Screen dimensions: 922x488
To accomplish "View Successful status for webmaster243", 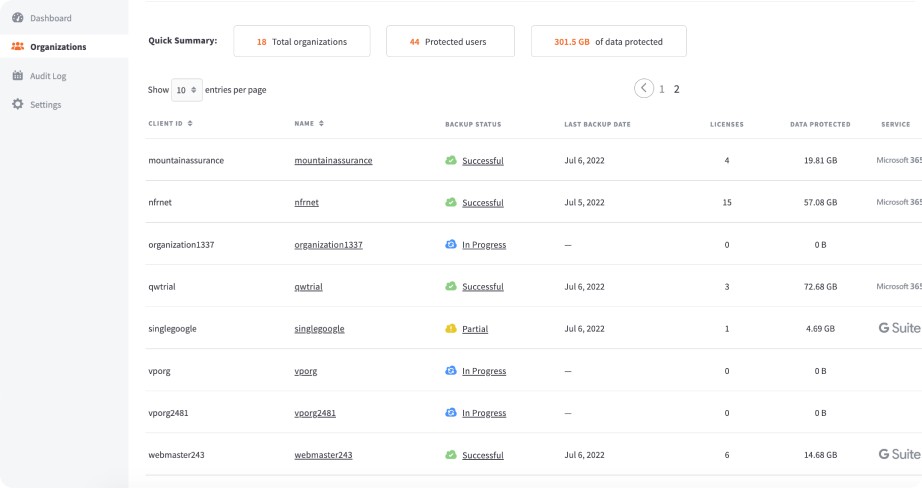I will 483,455.
